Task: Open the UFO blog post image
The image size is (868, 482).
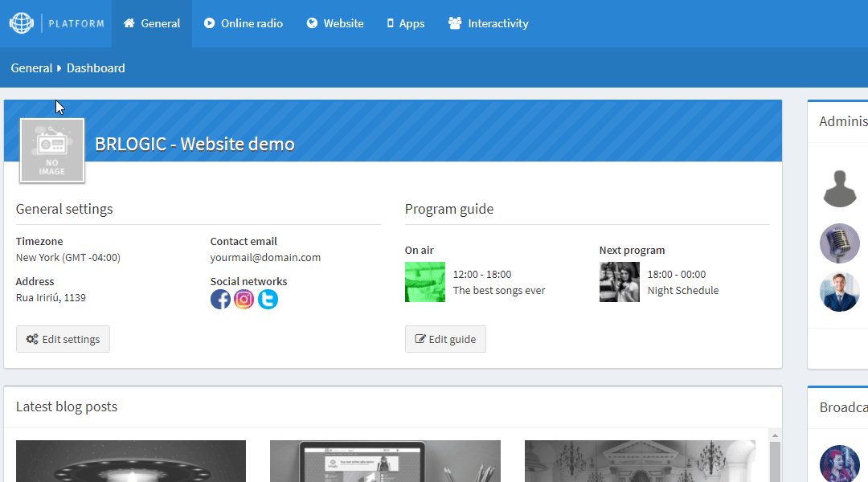Action: click(131, 461)
